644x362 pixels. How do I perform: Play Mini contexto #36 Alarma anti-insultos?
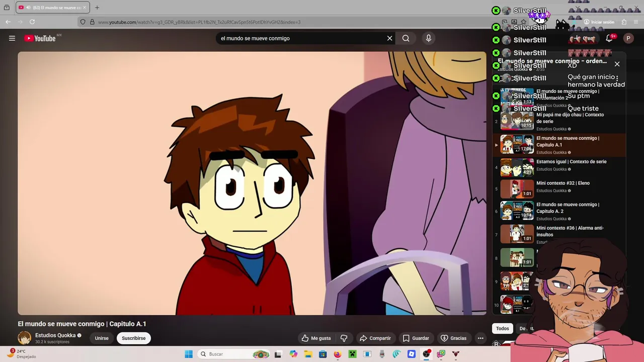pyautogui.click(x=570, y=231)
